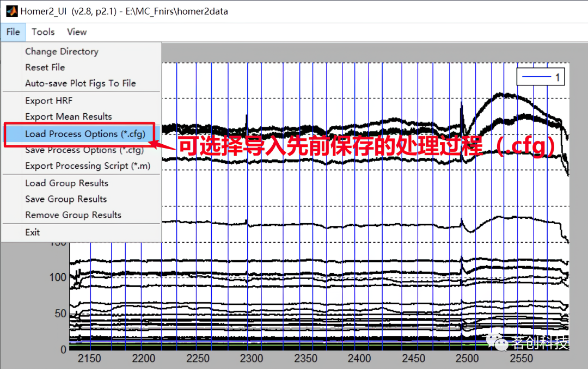
Task: Click the stimulus marker line near 2500
Action: pyautogui.click(x=462, y=206)
